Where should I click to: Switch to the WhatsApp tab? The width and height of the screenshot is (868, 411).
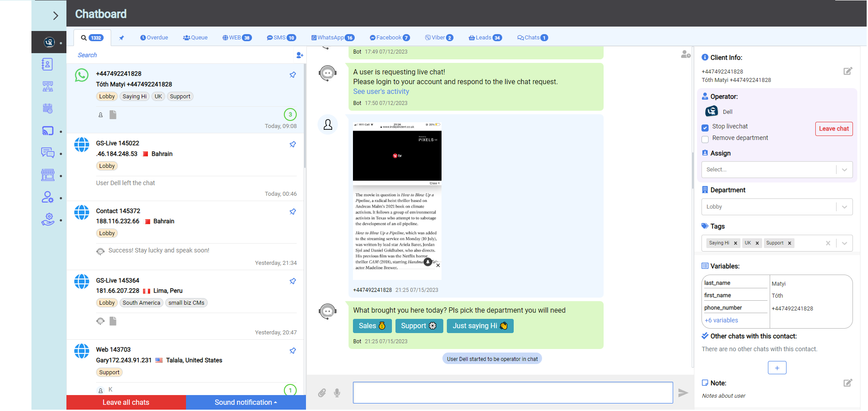point(333,38)
